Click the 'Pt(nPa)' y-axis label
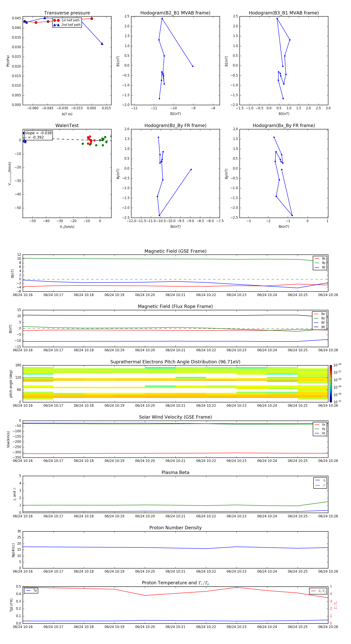The image size is (351, 644). tap(8, 61)
